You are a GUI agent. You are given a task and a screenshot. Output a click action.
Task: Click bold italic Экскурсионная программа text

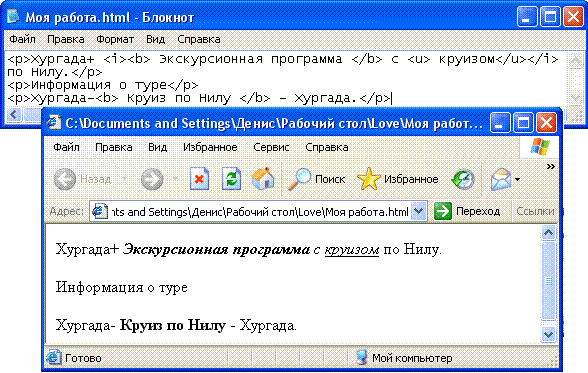tap(216, 249)
